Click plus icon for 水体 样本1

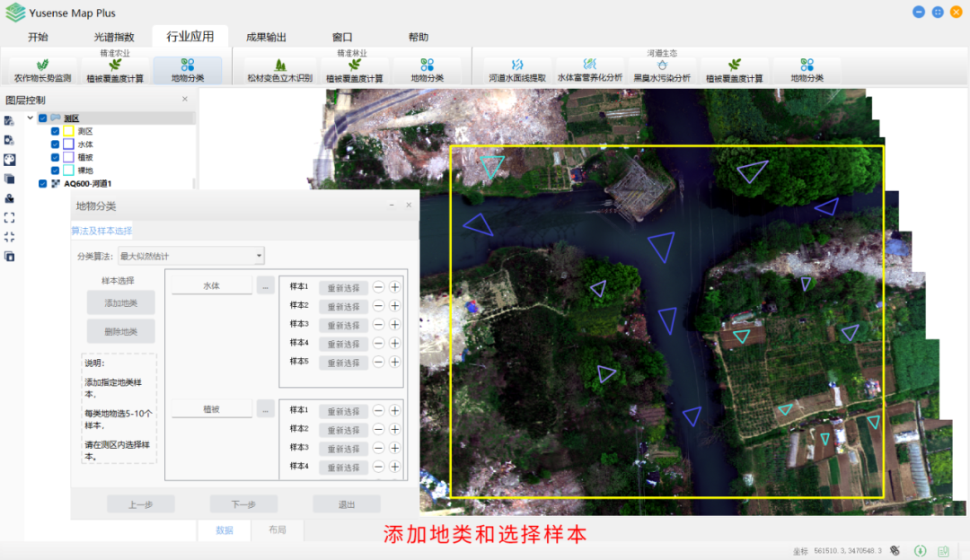pos(394,287)
